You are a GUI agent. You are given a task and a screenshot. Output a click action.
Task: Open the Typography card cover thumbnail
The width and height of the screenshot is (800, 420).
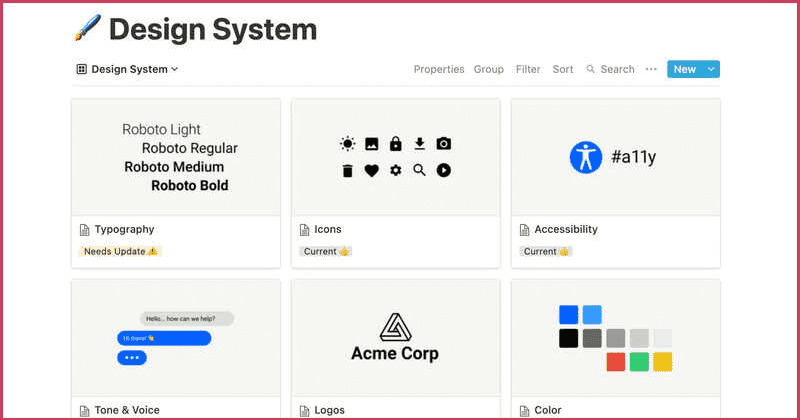tap(176, 157)
